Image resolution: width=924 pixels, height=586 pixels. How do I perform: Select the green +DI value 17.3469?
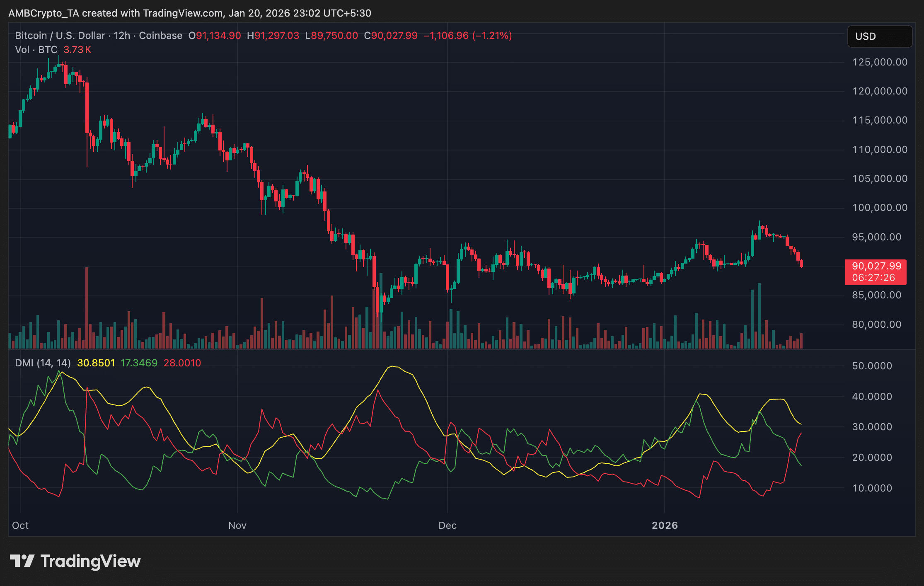coord(141,362)
